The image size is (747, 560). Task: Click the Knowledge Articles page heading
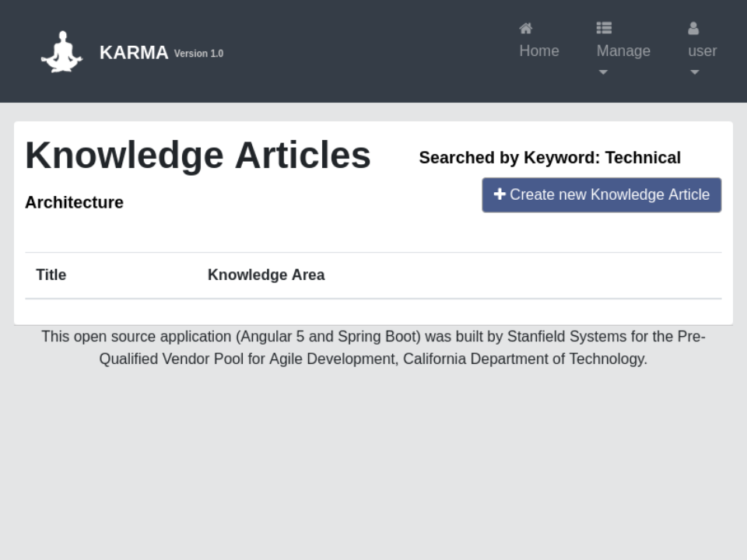coord(198,155)
